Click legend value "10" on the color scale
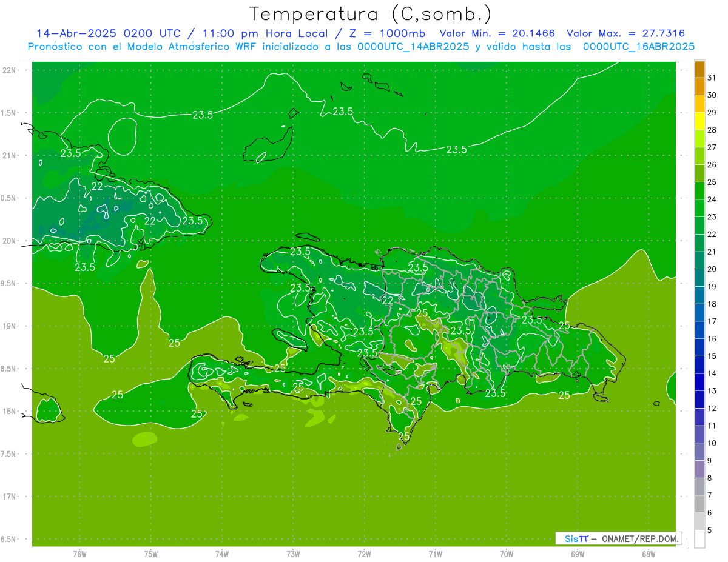 (x=712, y=443)
